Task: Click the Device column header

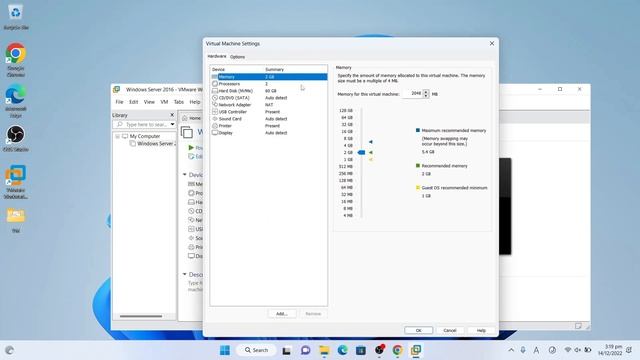Action: (x=218, y=69)
